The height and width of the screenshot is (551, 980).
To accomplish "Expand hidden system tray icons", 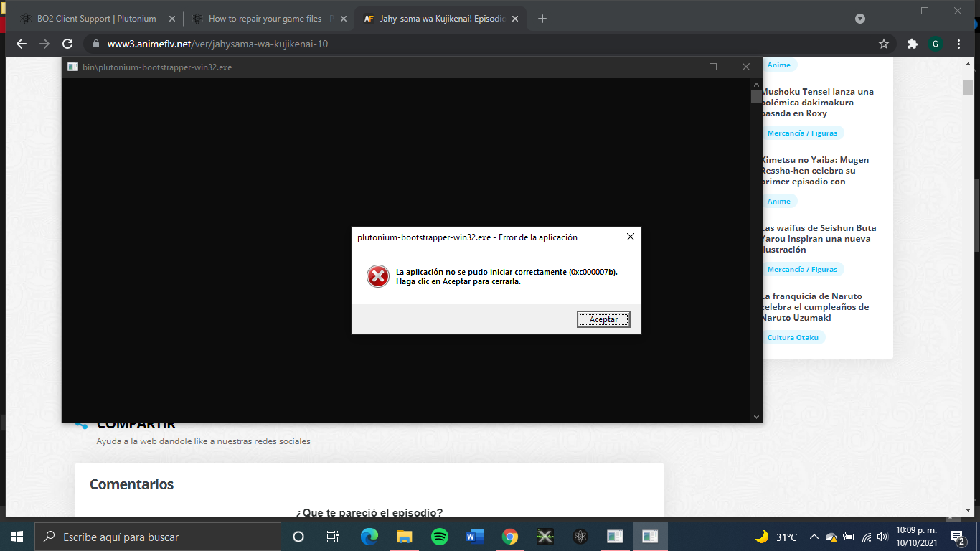I will (814, 537).
